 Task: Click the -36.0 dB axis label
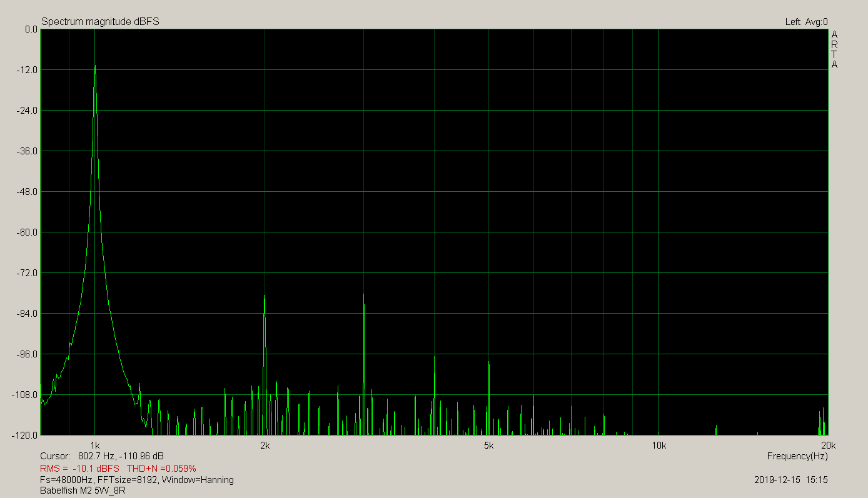coord(28,151)
